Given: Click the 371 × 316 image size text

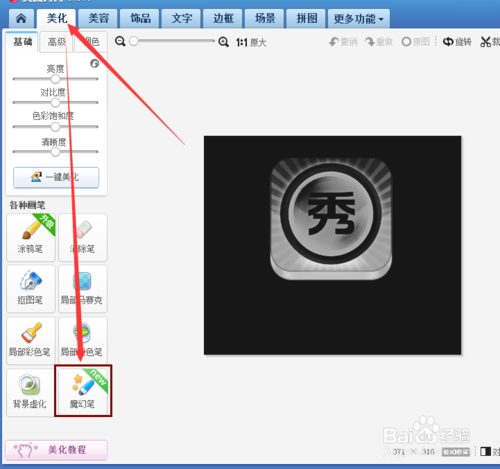Looking at the screenshot, I should [x=413, y=452].
